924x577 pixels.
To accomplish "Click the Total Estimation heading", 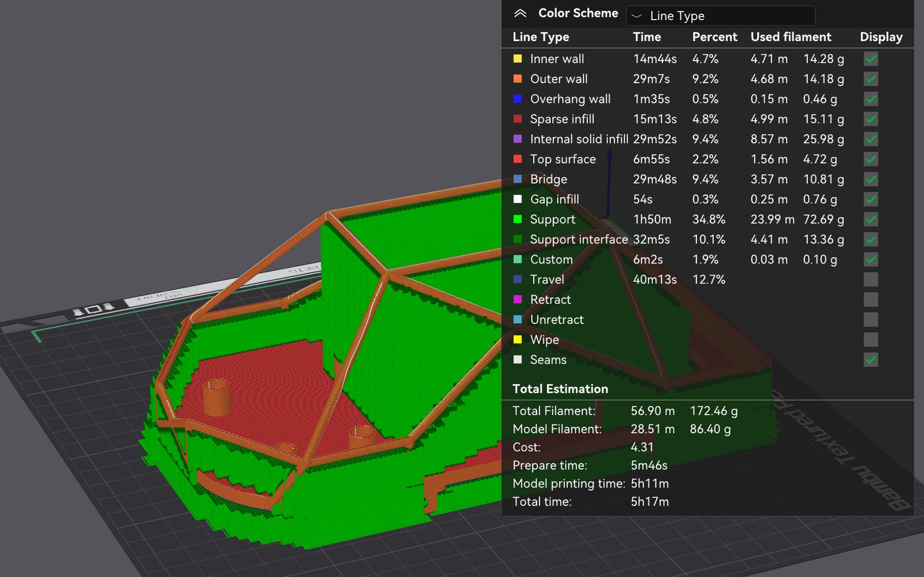I will (560, 389).
